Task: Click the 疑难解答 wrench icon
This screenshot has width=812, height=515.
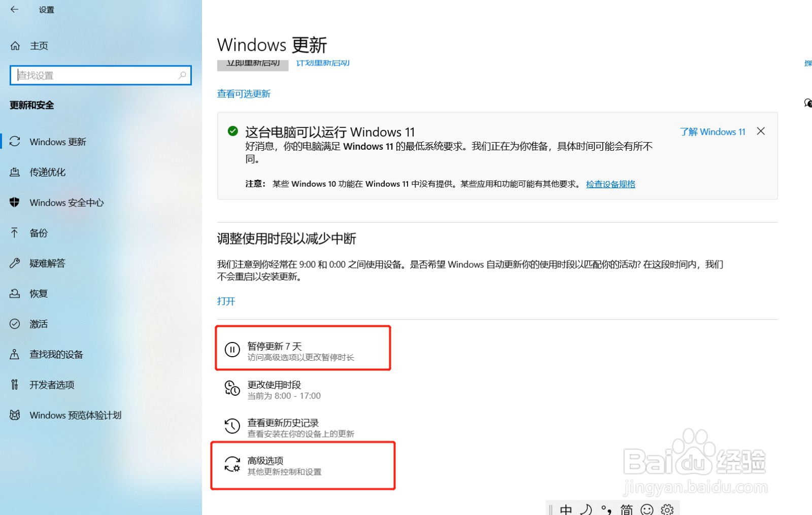Action: 15,263
